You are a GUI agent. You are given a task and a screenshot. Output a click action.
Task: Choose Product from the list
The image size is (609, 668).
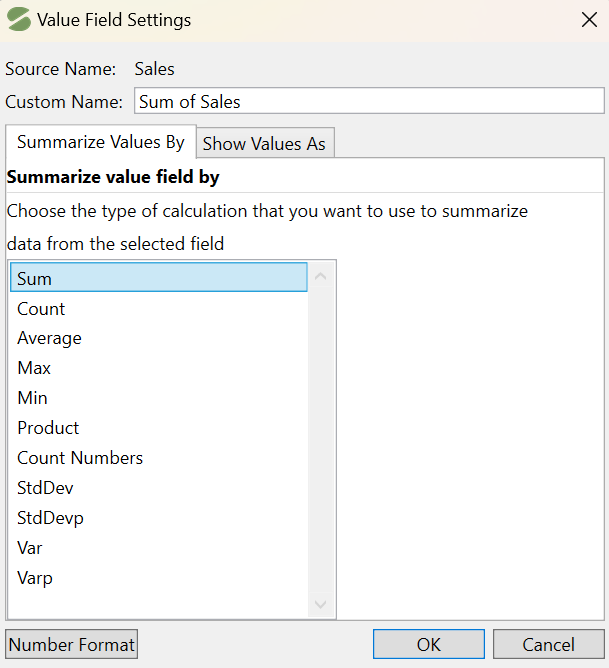point(48,428)
